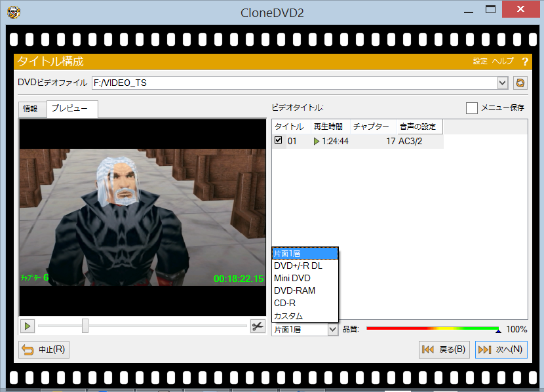
Task: Click the chapter count 17 cell
Action: click(391, 141)
